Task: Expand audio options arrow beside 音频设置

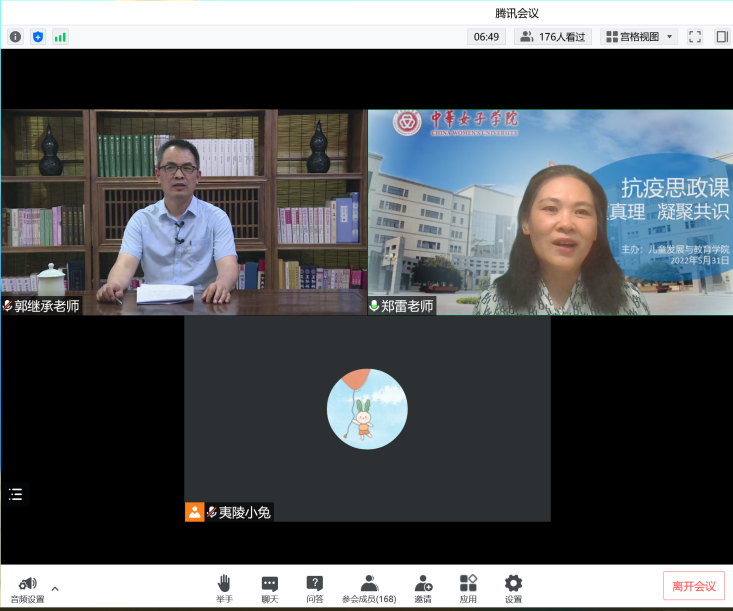Action: 55,588
